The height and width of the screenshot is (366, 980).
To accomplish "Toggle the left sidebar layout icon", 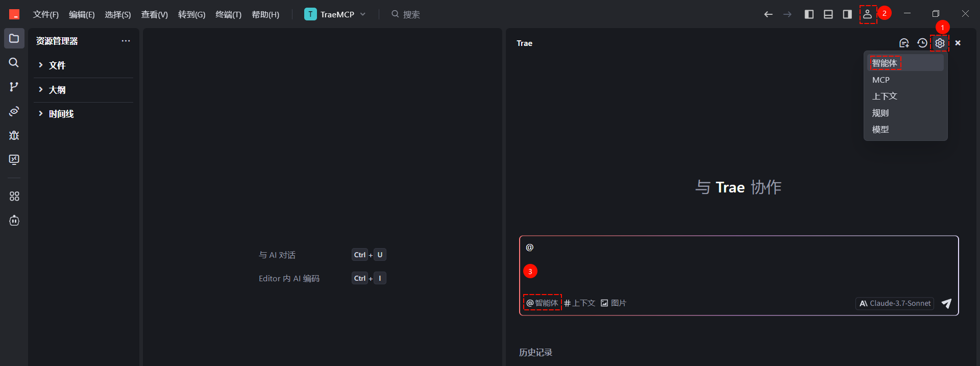I will tap(809, 14).
